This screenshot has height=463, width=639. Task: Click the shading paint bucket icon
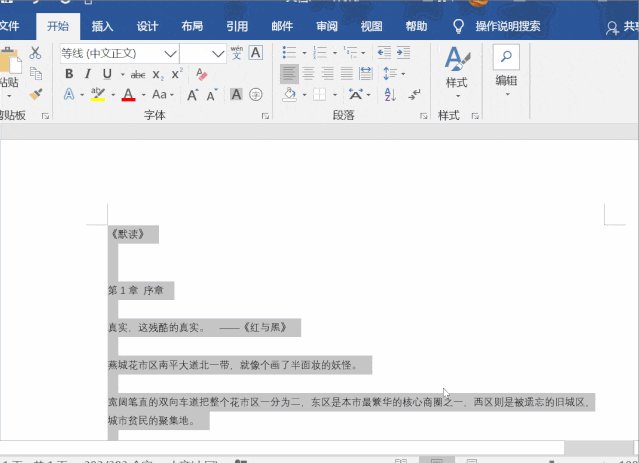(x=289, y=95)
